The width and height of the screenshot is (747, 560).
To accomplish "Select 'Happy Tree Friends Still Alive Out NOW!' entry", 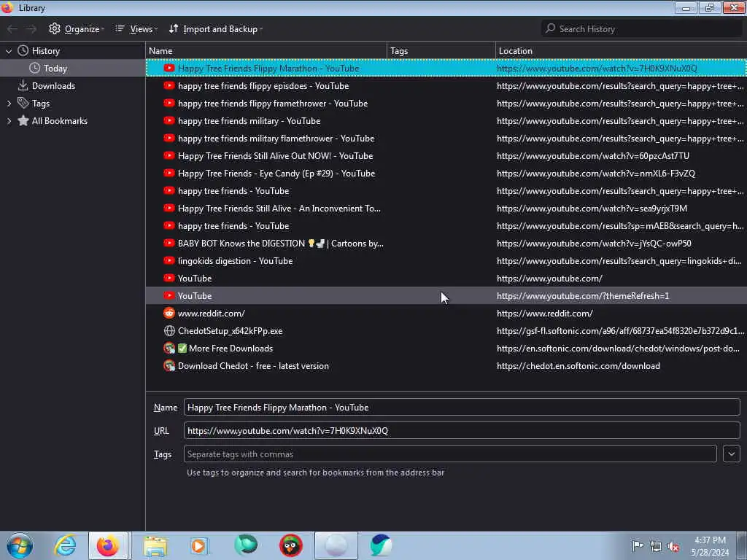I will point(446,156).
